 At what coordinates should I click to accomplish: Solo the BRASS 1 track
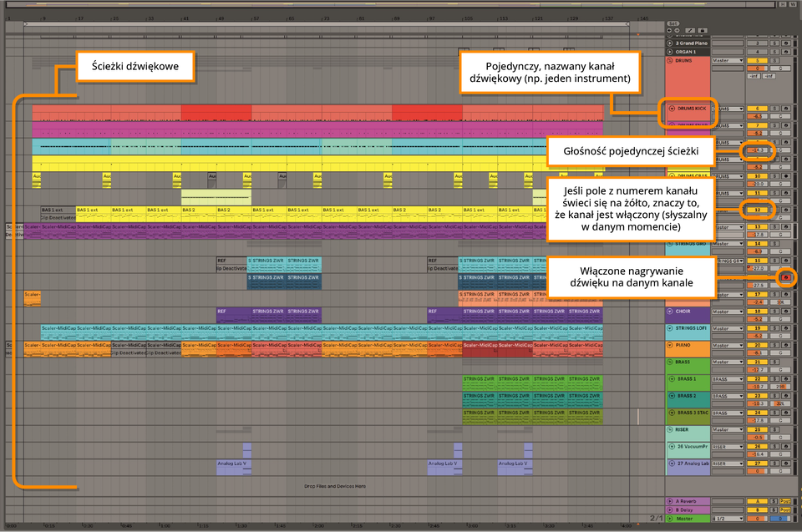click(x=775, y=379)
